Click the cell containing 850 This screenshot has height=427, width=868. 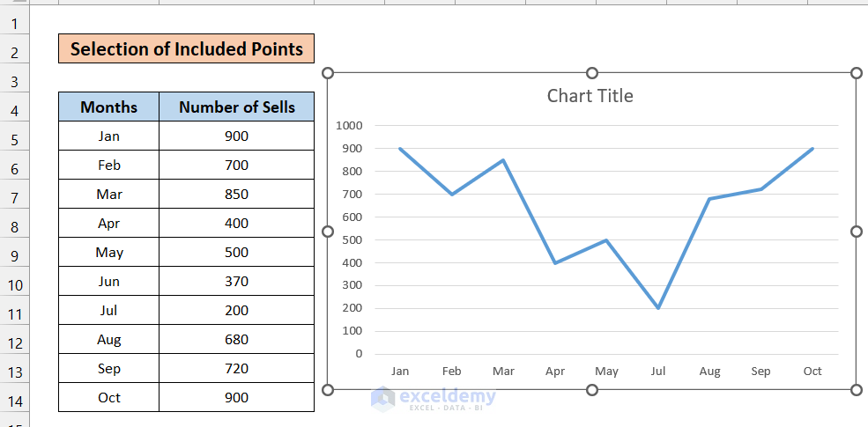(236, 195)
